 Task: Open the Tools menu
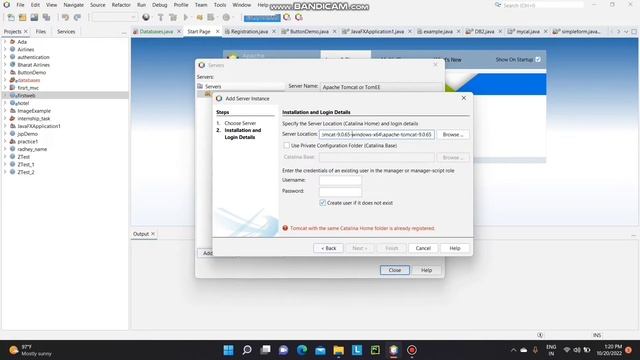[x=220, y=5]
